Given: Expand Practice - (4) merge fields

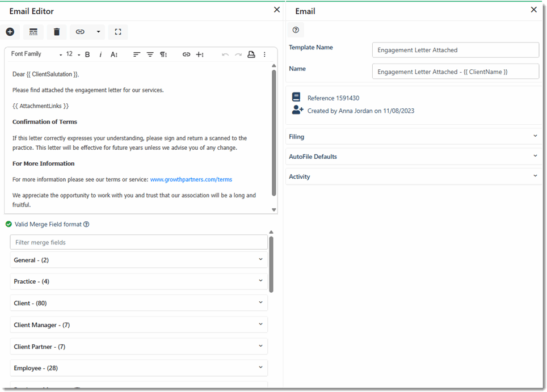Looking at the screenshot, I should coord(139,281).
